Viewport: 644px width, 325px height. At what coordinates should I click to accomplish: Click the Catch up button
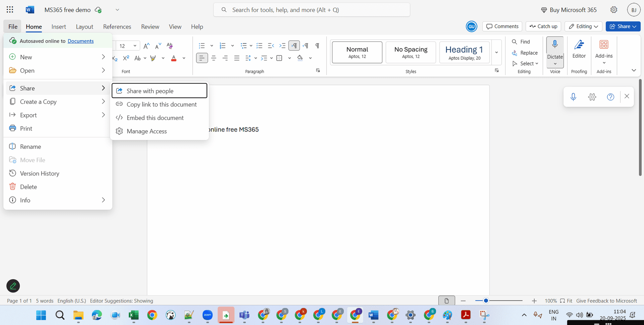(543, 27)
